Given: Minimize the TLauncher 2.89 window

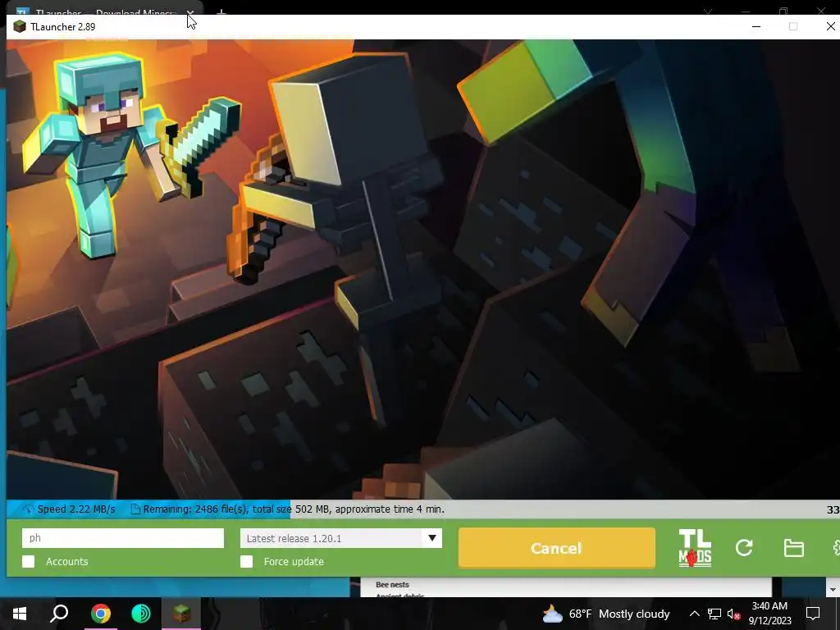Looking at the screenshot, I should tap(756, 26).
